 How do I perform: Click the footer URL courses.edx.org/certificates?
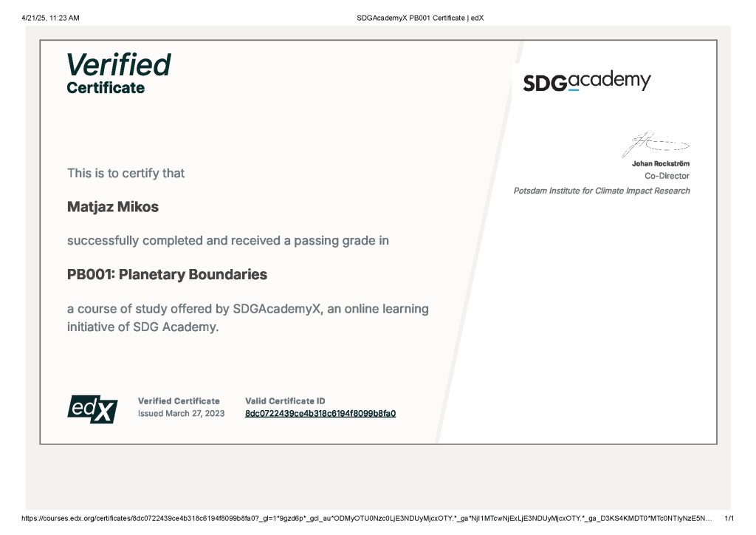[x=366, y=519]
